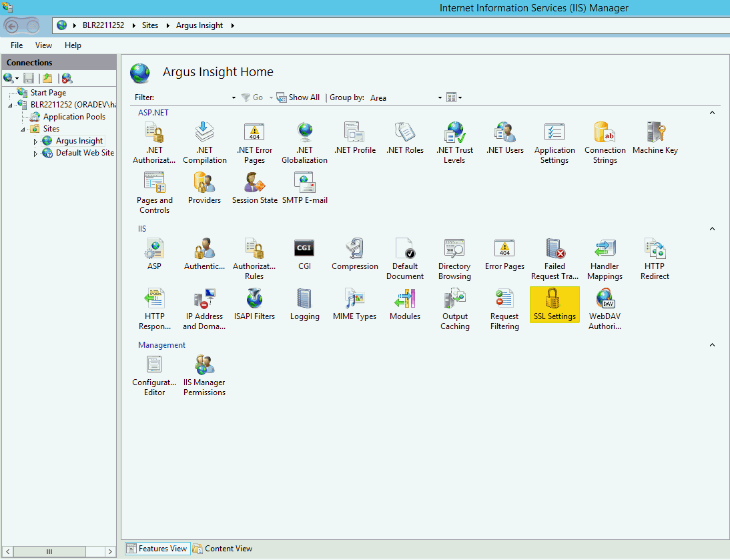
Task: Open Machine Key feature
Action: coord(655,137)
